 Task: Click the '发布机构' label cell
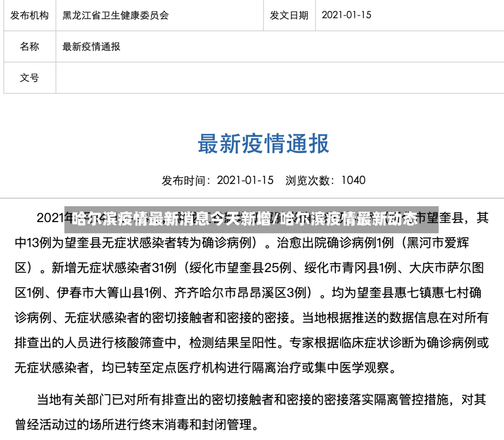[29, 15]
